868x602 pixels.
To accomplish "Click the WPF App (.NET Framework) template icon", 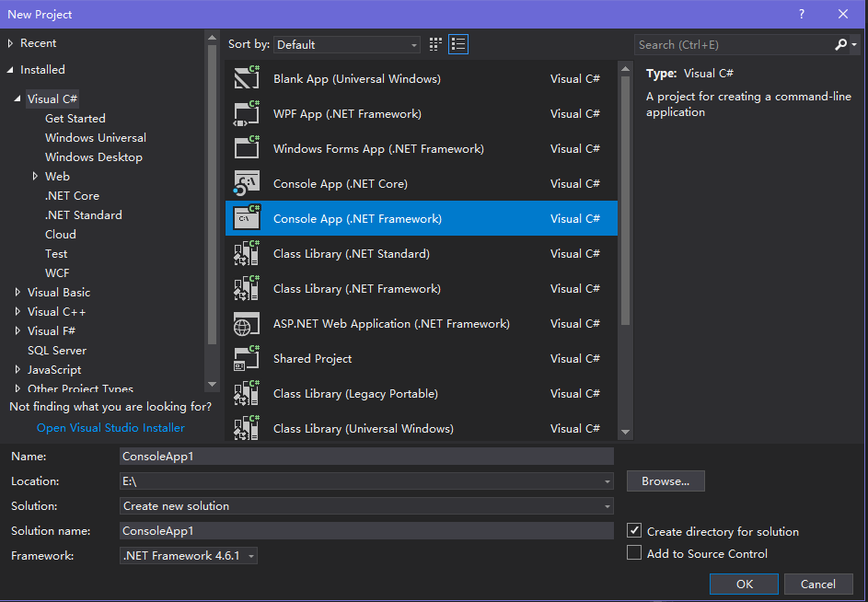I will 247,113.
